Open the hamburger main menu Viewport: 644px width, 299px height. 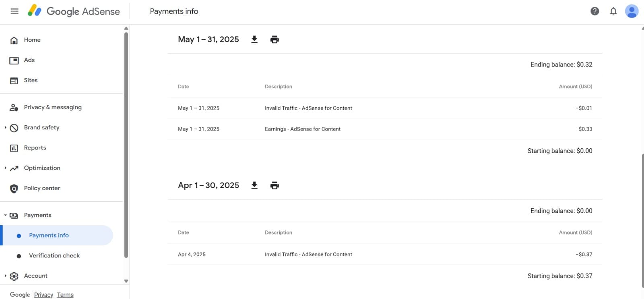[x=14, y=11]
